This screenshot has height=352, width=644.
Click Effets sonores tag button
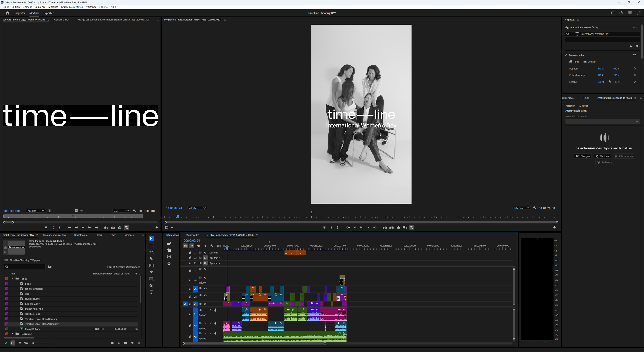pos(624,156)
